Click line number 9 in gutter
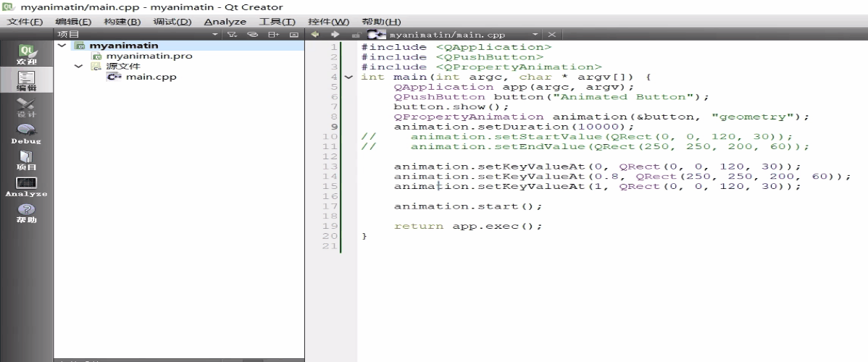Image resolution: width=868 pixels, height=362 pixels. 334,127
